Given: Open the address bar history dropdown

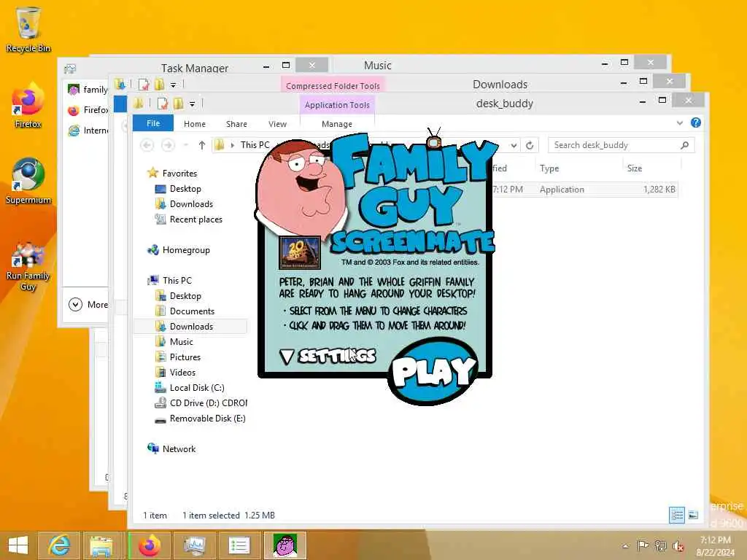Looking at the screenshot, I should pos(514,145).
